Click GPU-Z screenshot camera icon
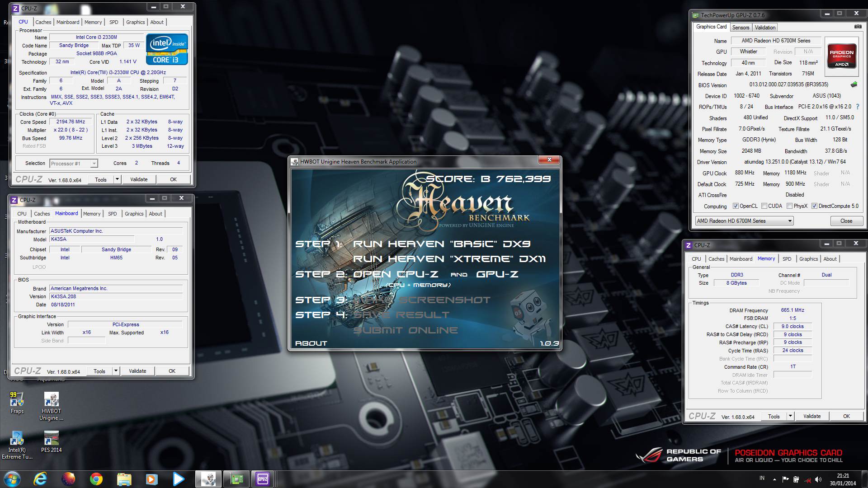The height and width of the screenshot is (488, 868). 858,27
